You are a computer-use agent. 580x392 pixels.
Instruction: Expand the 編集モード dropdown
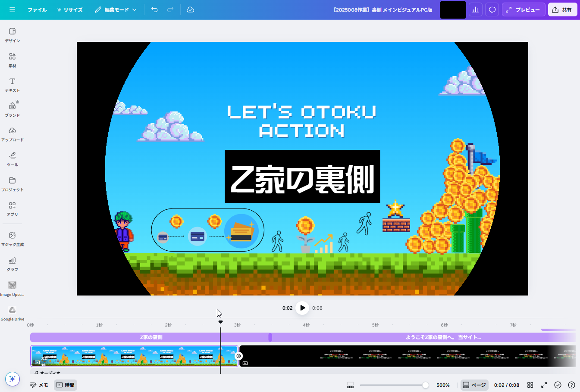pos(116,9)
